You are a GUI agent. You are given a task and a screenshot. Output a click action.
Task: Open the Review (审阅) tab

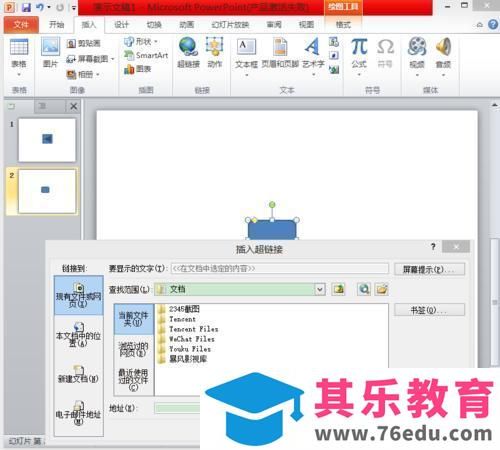point(274,25)
